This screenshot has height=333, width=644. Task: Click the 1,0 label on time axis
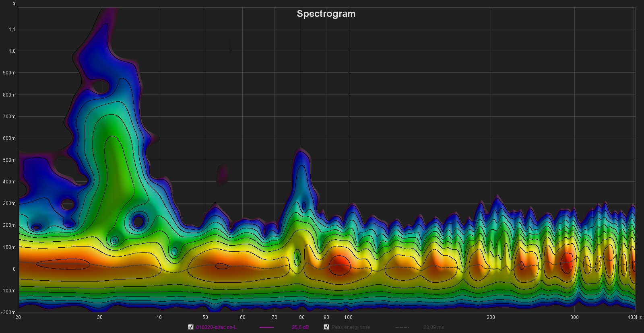(x=11, y=51)
